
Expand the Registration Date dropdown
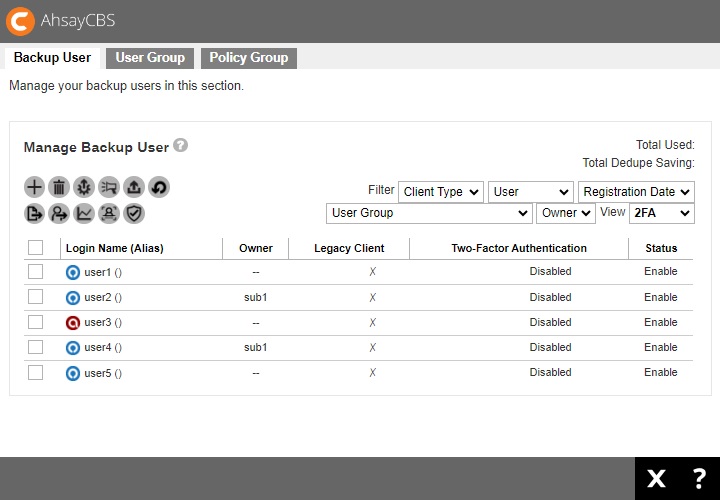636,191
